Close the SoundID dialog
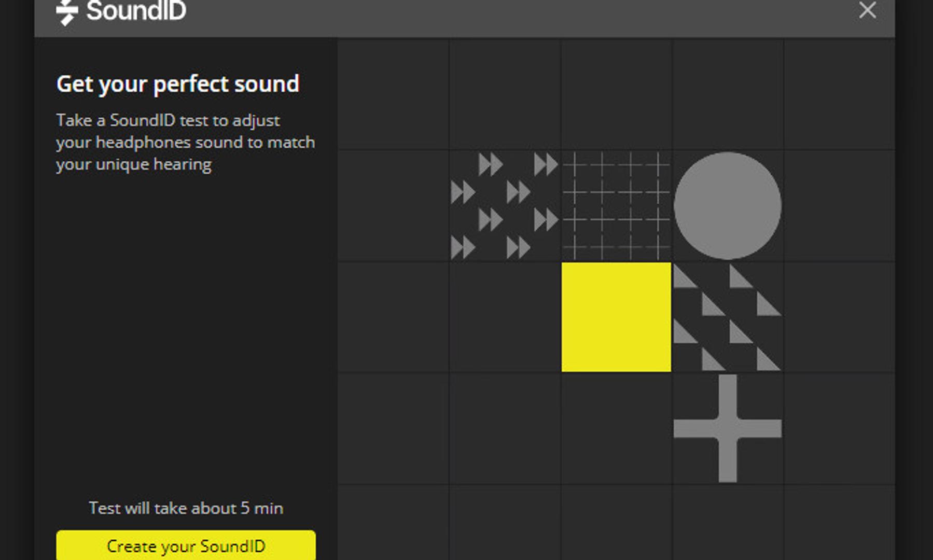The width and height of the screenshot is (933, 560). coord(867,10)
